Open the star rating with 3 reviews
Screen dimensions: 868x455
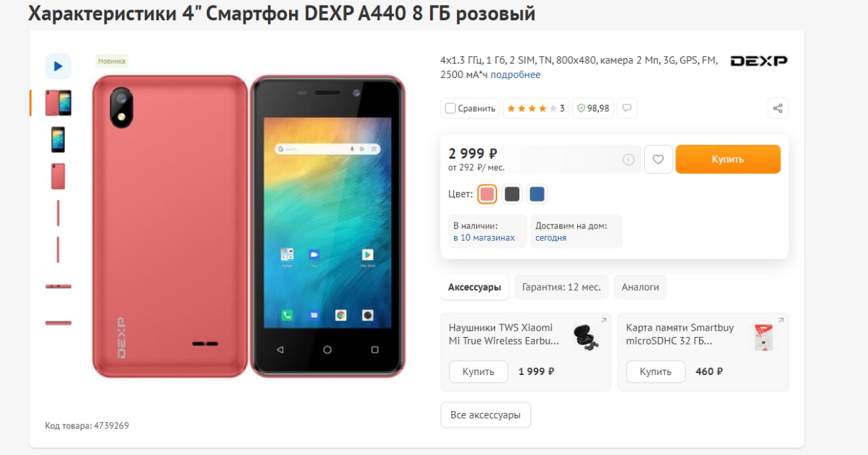pyautogui.click(x=536, y=108)
